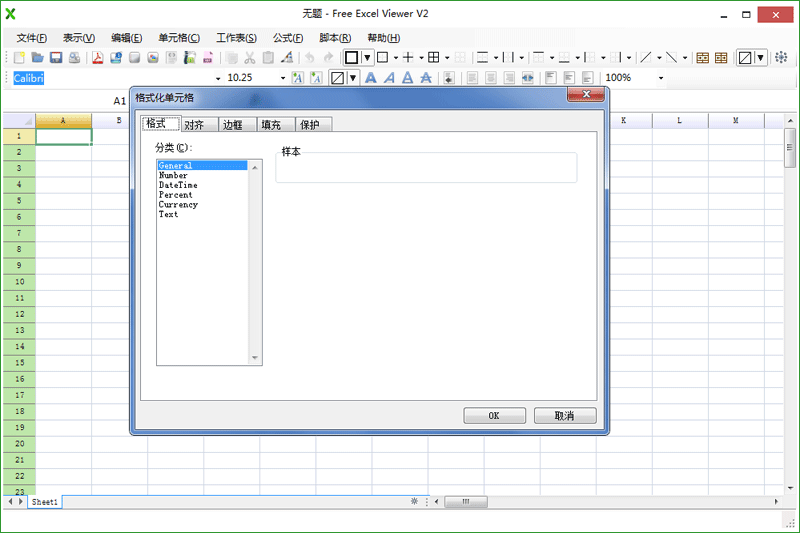
Task: Click the Cut scissors icon
Action: point(249,58)
